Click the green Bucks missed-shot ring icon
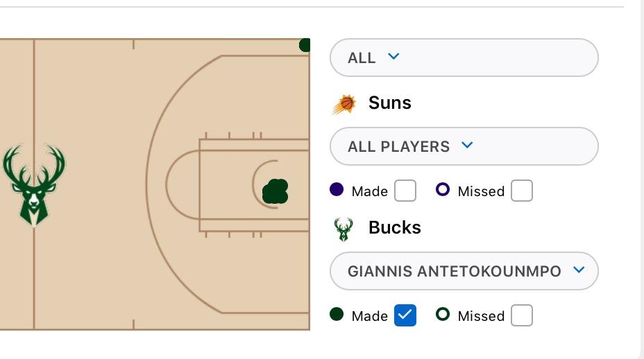Viewport: 644px width, 359px height. tap(443, 315)
